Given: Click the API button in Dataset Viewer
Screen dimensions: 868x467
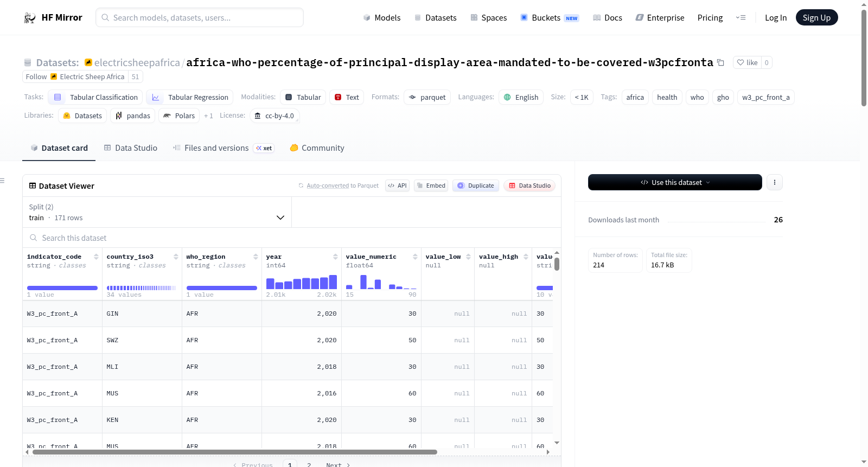Looking at the screenshot, I should pos(398,185).
